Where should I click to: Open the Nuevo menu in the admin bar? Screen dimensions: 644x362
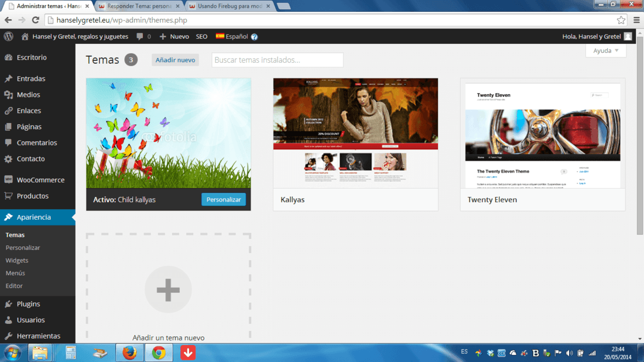click(174, 36)
